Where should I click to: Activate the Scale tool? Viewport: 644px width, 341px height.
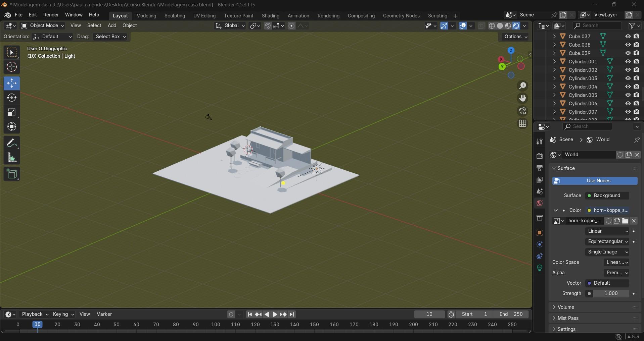(12, 112)
